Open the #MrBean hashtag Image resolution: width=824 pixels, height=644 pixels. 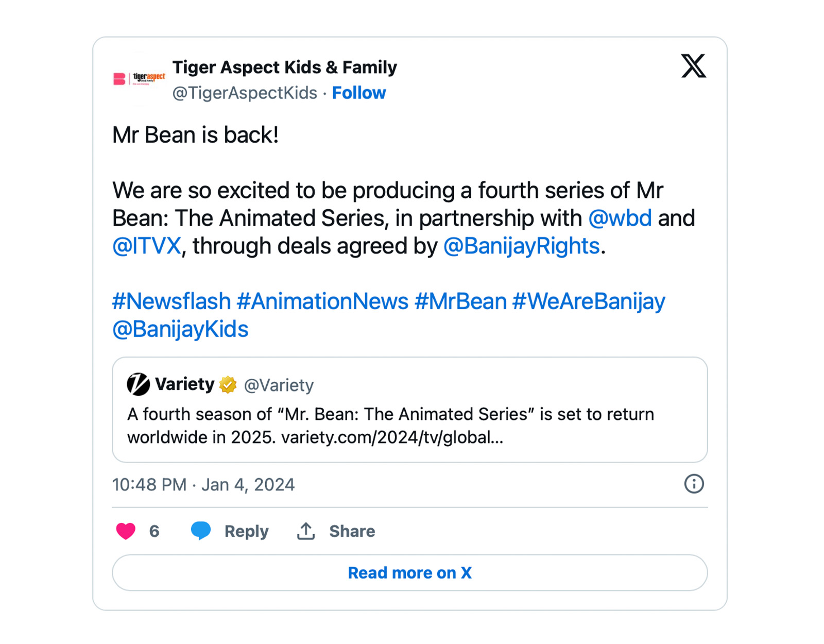click(460, 301)
